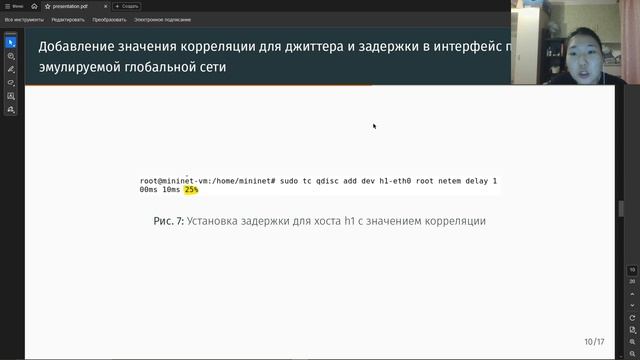Image resolution: width=640 pixels, height=360 pixels.
Task: Select the zoom tool in left toolbar
Action: tap(11, 56)
